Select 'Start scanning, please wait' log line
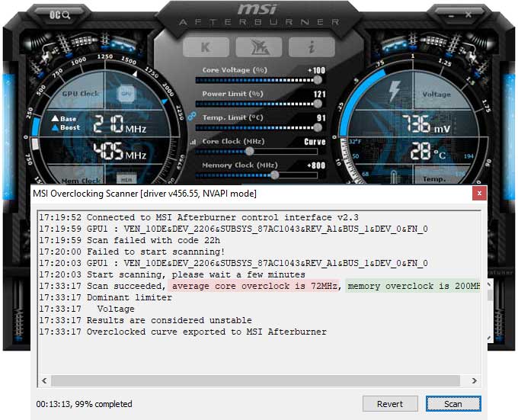 pyautogui.click(x=172, y=274)
